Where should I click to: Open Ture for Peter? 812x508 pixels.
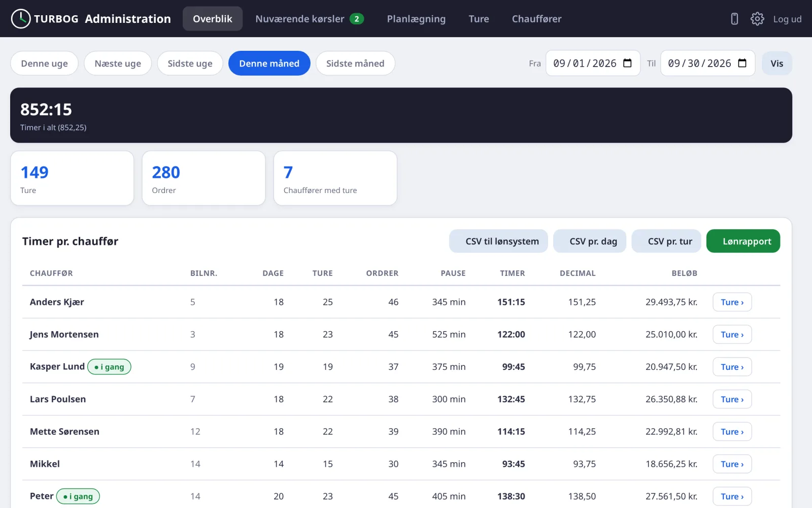732,496
